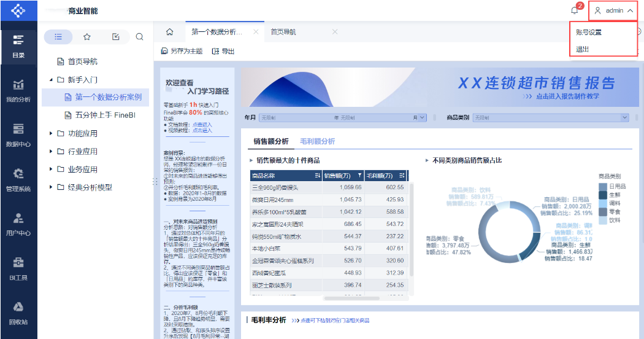This screenshot has height=339, width=644.
Task: Select 账号设置 from the user menu
Action: pos(589,32)
